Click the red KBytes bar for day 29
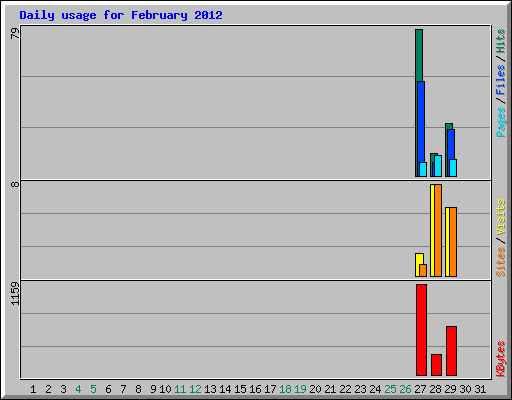 coord(451,351)
